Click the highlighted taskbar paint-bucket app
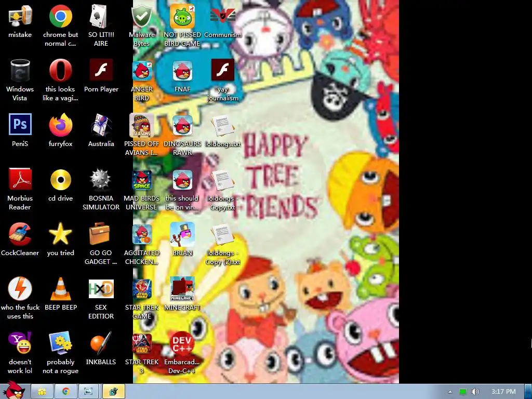This screenshot has width=532, height=399. (114, 392)
